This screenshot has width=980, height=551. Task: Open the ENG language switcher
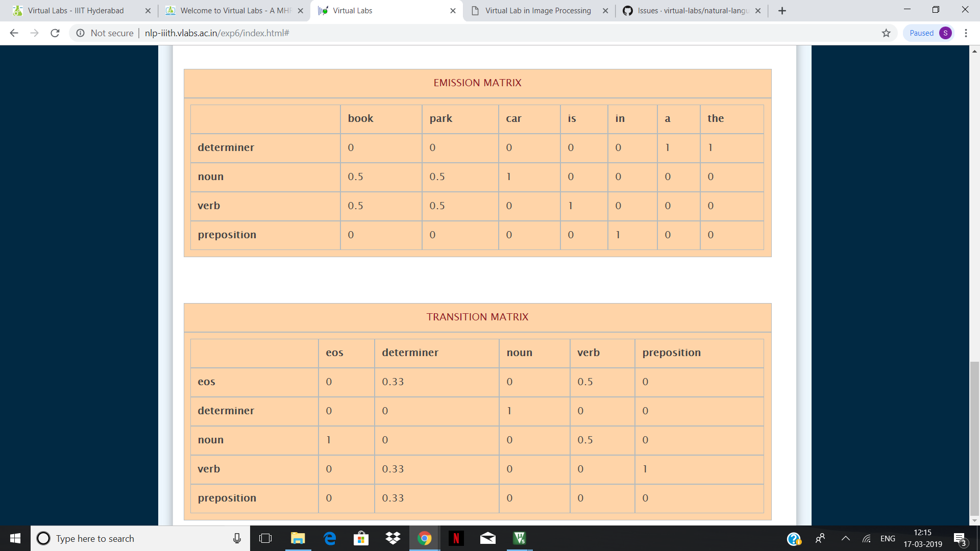pos(888,538)
